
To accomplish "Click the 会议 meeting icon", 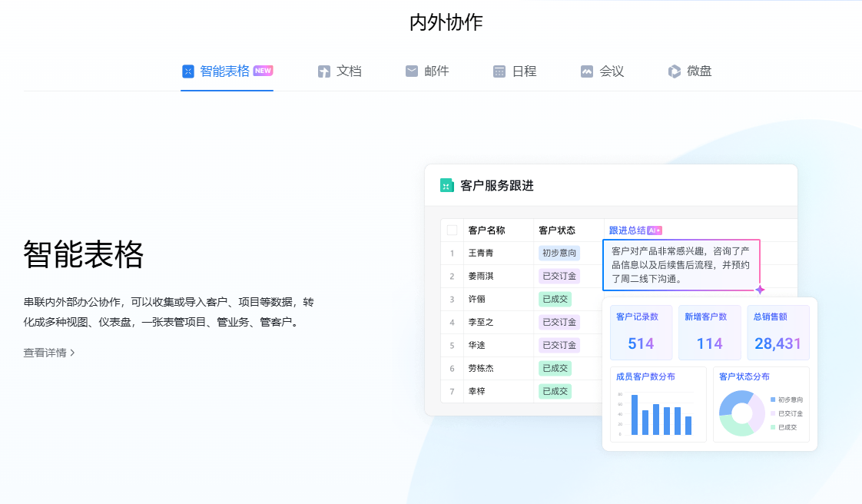I will coord(587,71).
